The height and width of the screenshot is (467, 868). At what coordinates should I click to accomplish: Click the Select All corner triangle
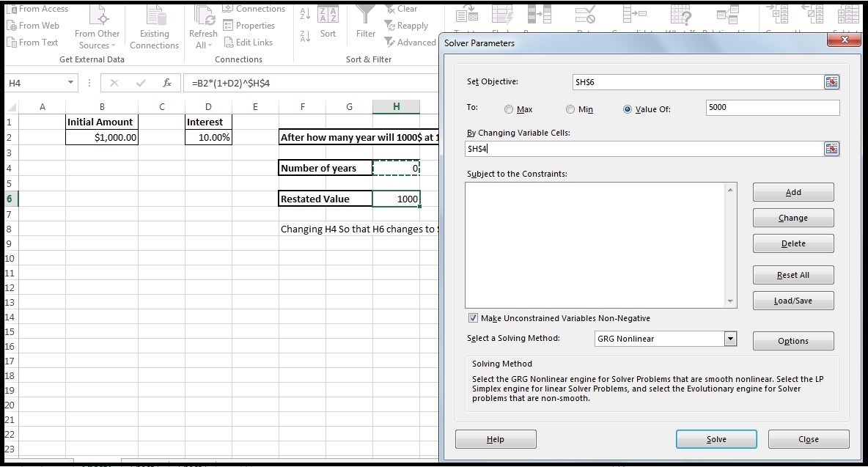tap(11, 107)
